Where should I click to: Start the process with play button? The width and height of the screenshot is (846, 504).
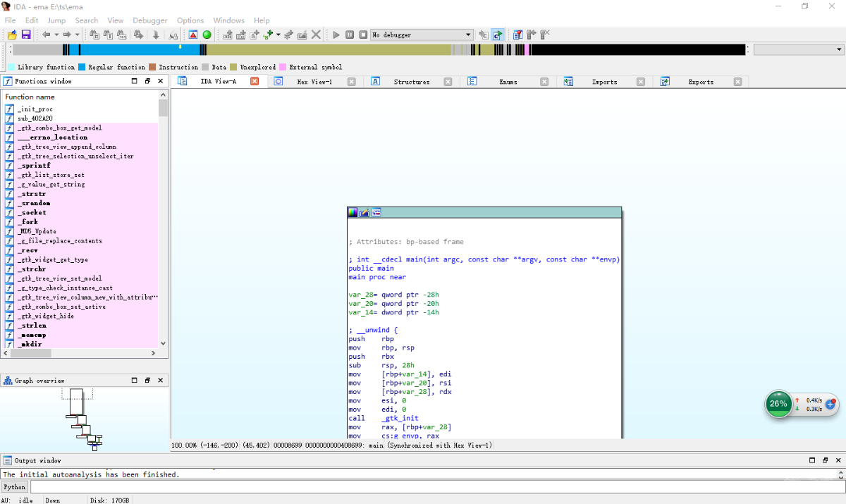pos(336,35)
